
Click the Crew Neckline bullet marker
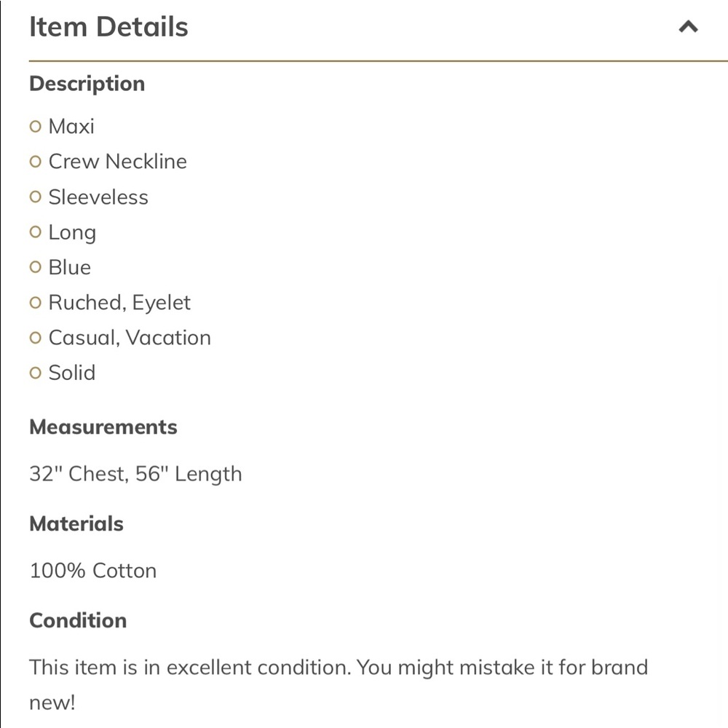click(x=35, y=162)
